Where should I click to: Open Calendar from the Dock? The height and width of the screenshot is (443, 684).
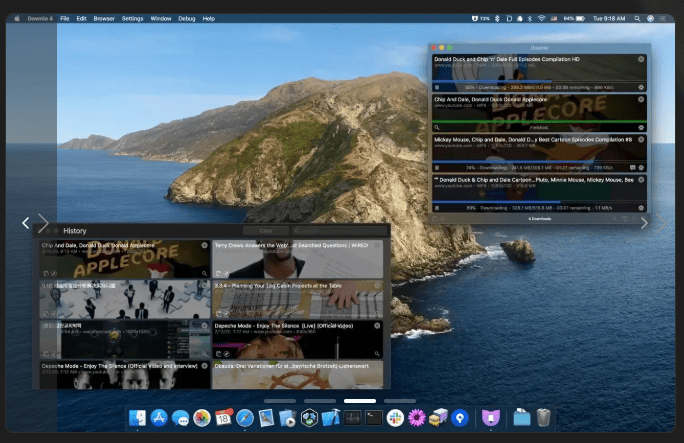click(223, 418)
